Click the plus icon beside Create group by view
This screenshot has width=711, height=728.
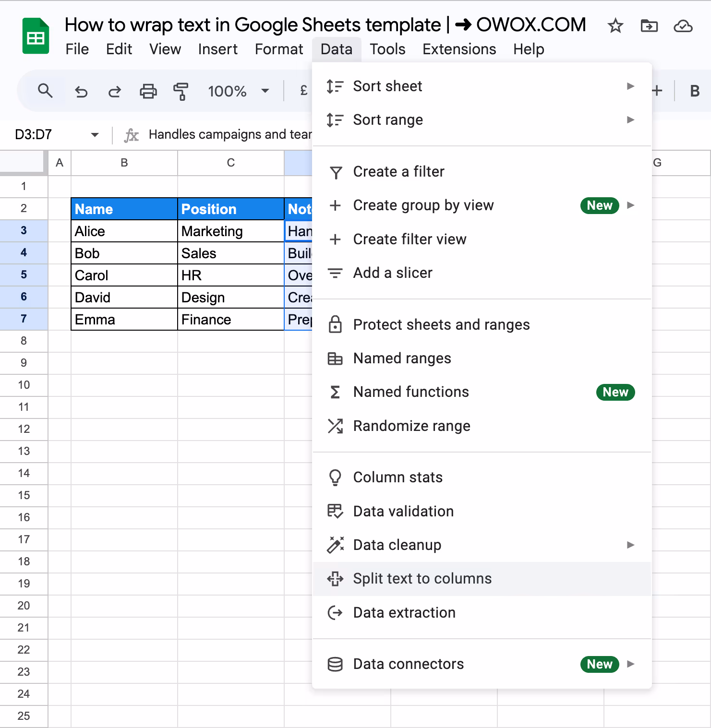335,205
